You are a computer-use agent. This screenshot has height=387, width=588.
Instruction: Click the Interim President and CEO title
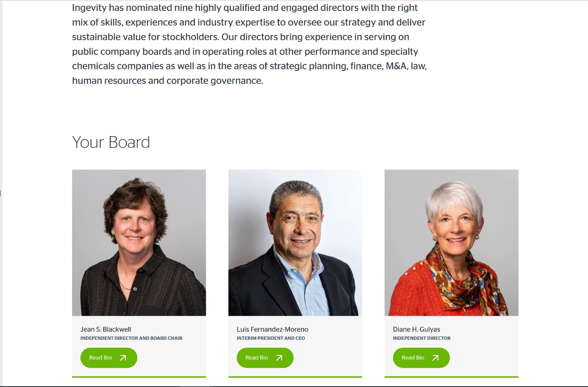point(271,338)
